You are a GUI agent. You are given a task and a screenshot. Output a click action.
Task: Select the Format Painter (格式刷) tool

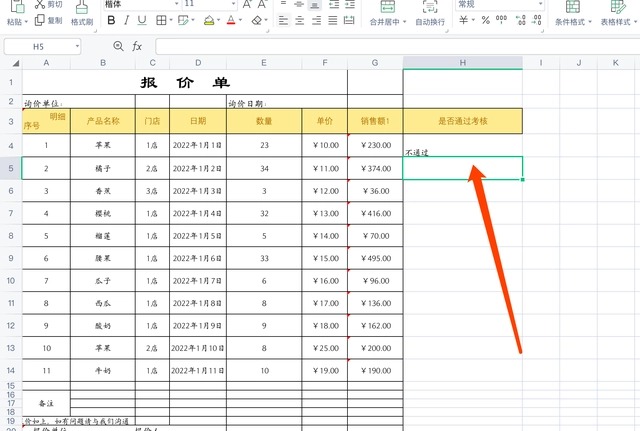(x=82, y=7)
